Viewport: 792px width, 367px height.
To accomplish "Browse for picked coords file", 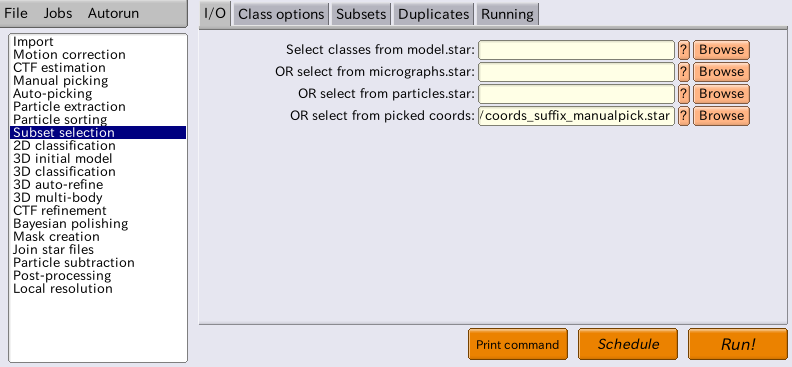I will 721,116.
